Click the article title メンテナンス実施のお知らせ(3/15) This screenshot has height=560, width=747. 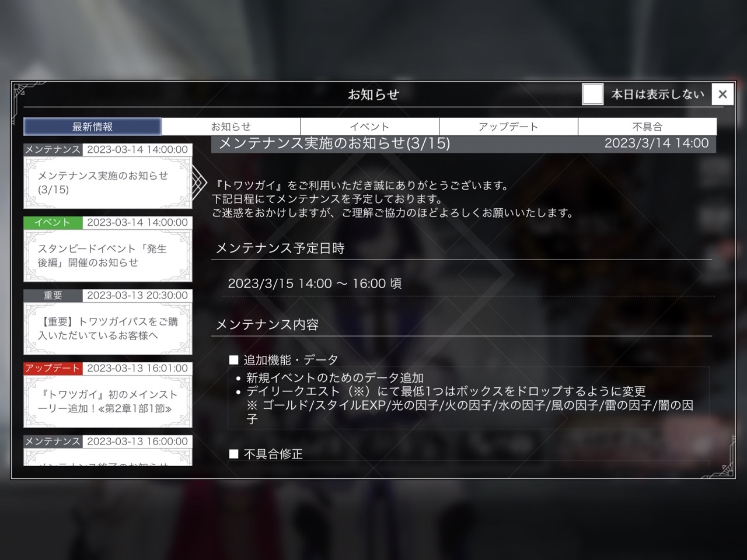[334, 143]
